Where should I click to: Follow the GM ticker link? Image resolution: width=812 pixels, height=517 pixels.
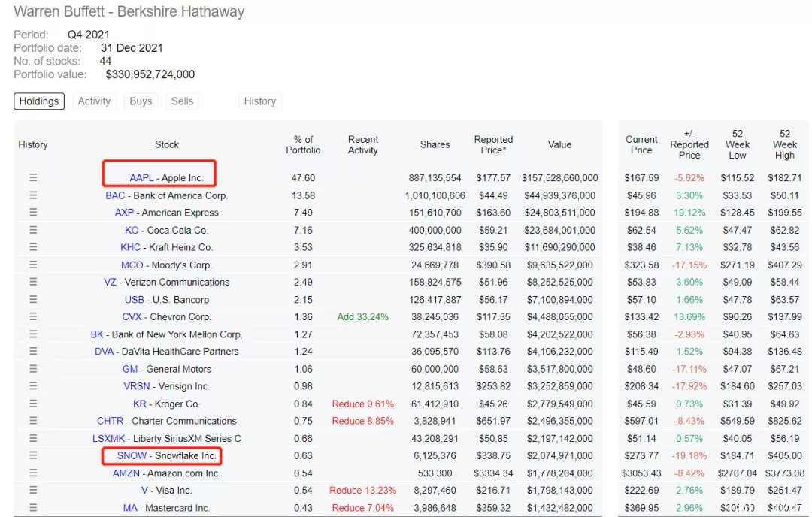(x=130, y=369)
